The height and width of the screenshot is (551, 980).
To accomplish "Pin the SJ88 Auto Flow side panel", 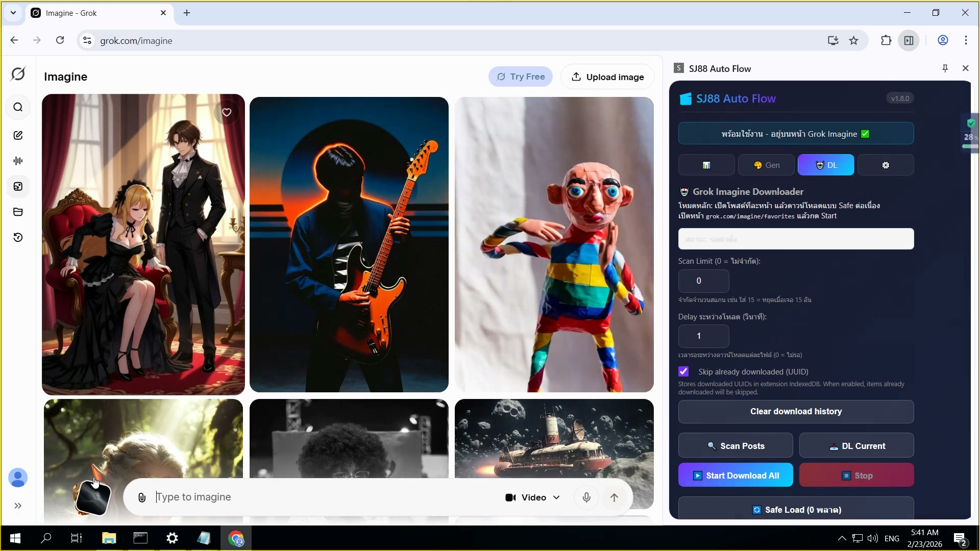I will [945, 68].
